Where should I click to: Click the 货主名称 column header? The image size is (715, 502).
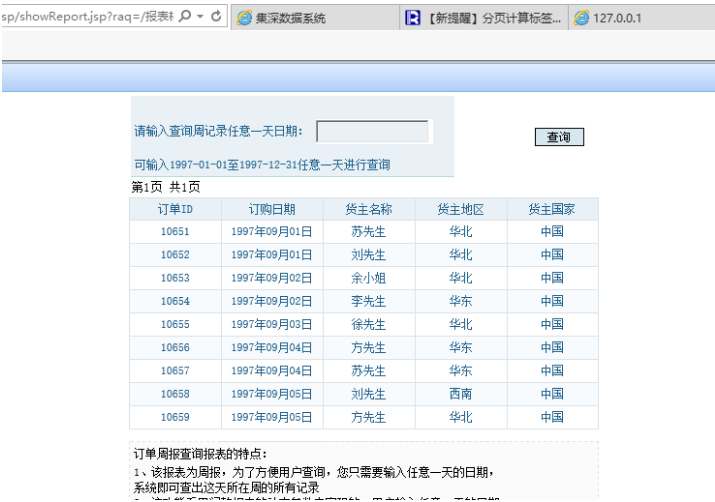[368, 209]
